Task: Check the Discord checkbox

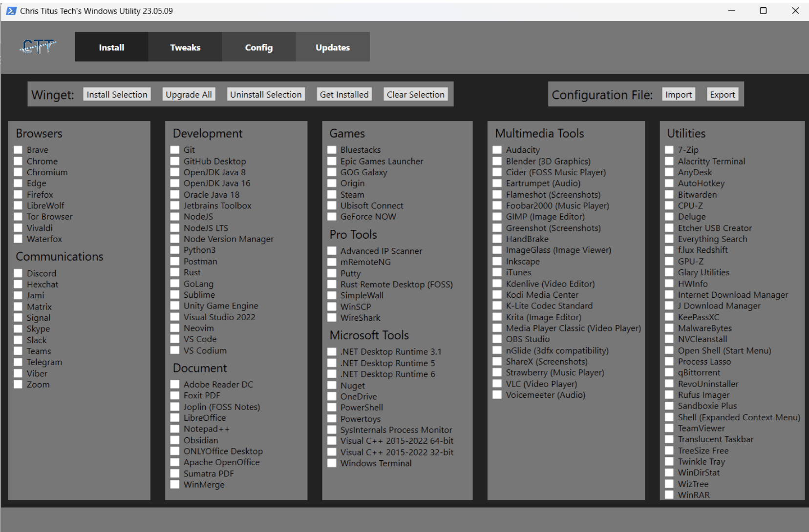Action: point(18,273)
